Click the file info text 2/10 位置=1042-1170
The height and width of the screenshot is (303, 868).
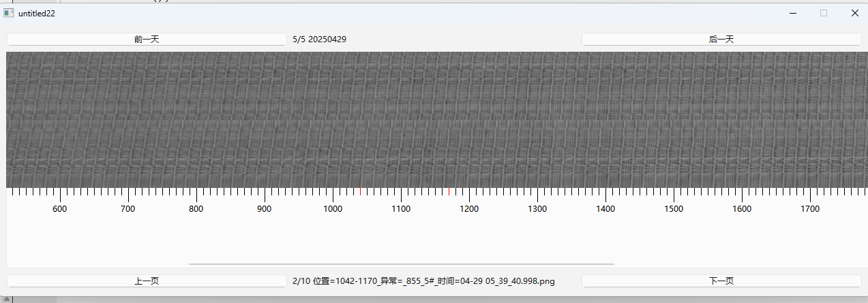[423, 281]
